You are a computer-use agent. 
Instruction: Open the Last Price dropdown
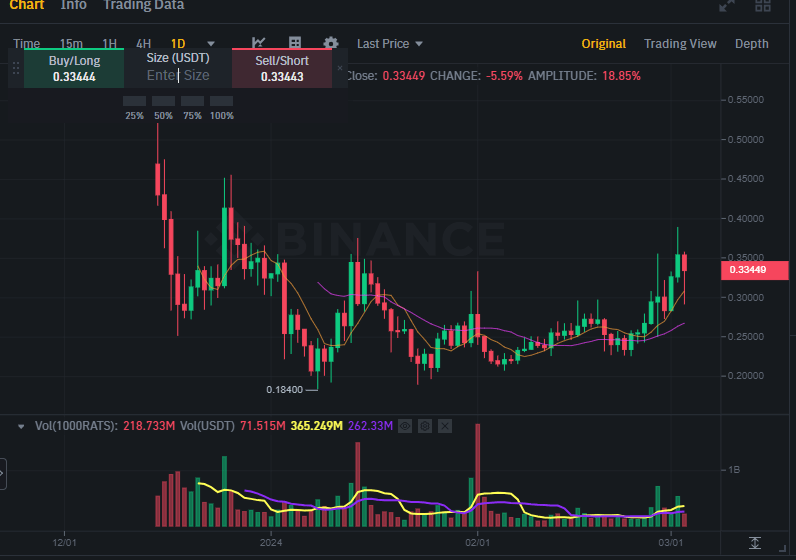389,44
